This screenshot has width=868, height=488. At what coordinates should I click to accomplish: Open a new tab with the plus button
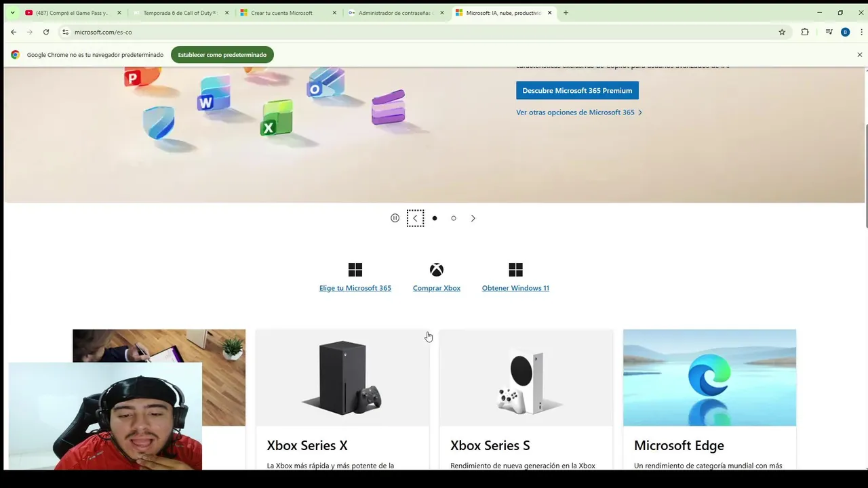[x=566, y=13]
